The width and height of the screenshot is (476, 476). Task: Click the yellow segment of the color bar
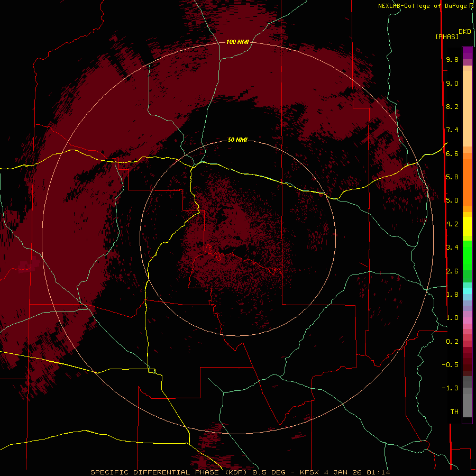pos(467,226)
